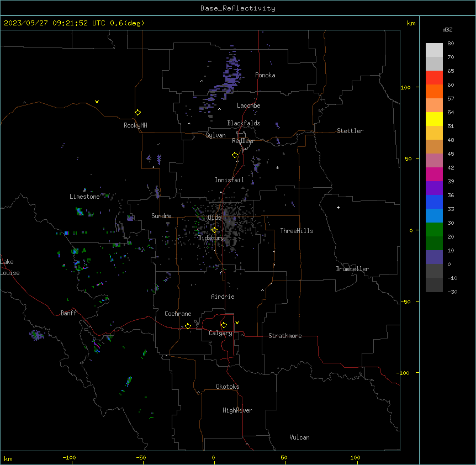Select the green 20-30 dBZ legend swatch
The width and height of the screenshot is (476, 465).
[x=434, y=230]
